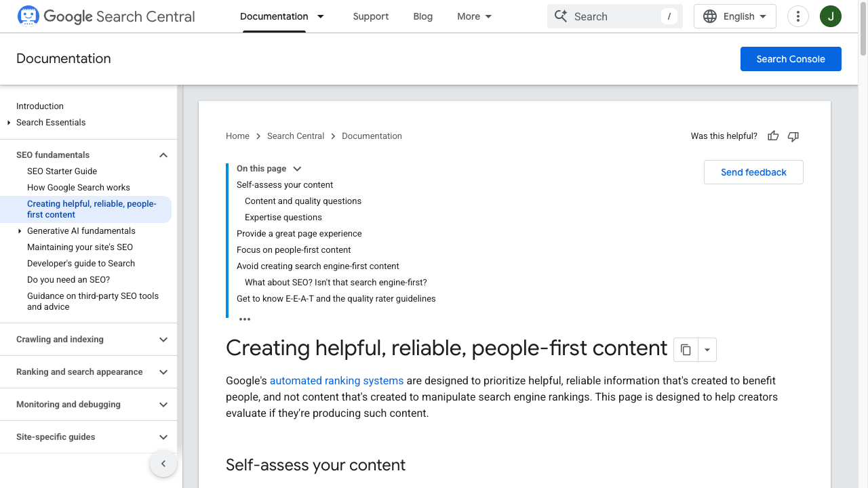Collapse the On this page list
Viewport: 868px width, 488px height.
pos(297,169)
